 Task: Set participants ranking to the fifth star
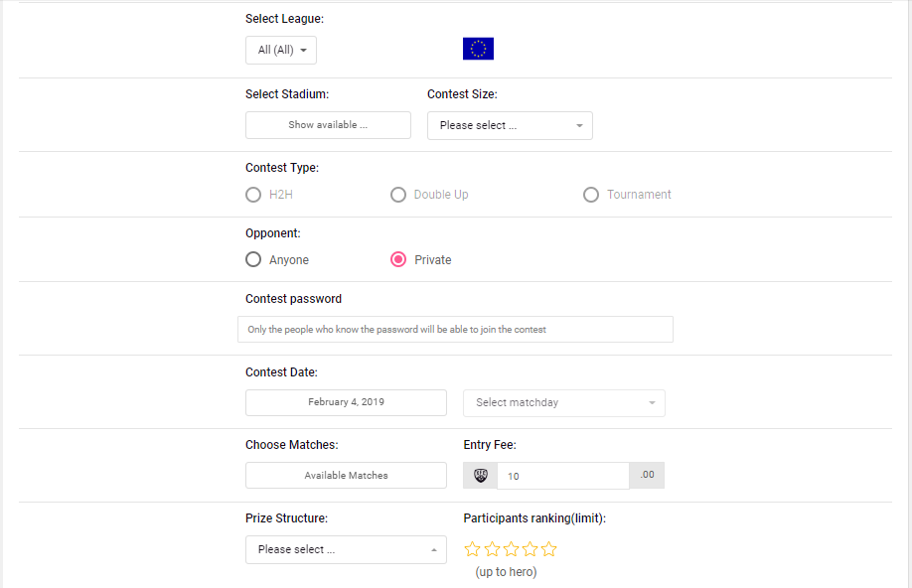(x=549, y=549)
